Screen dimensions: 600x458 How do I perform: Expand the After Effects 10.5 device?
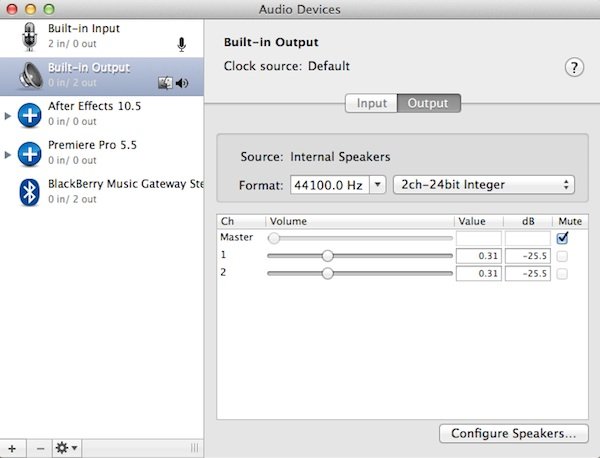(x=7, y=116)
